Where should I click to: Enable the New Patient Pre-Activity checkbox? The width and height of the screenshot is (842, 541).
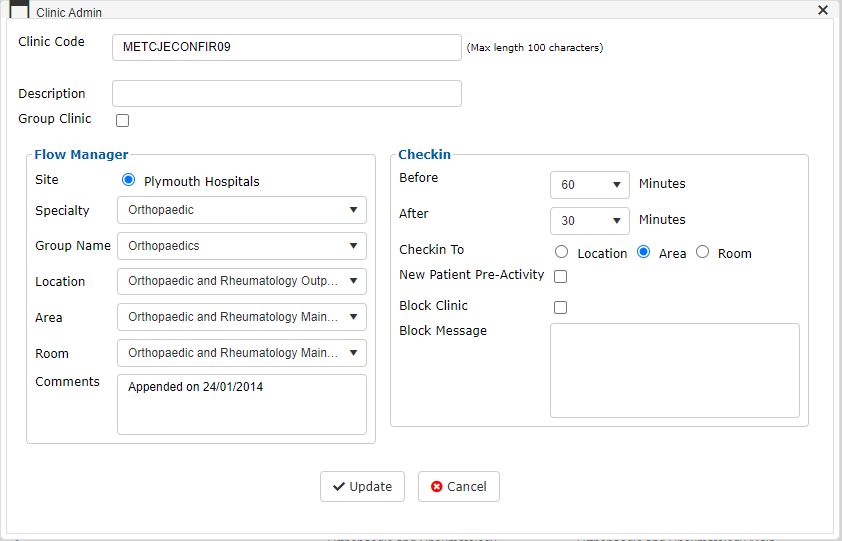pyautogui.click(x=561, y=276)
